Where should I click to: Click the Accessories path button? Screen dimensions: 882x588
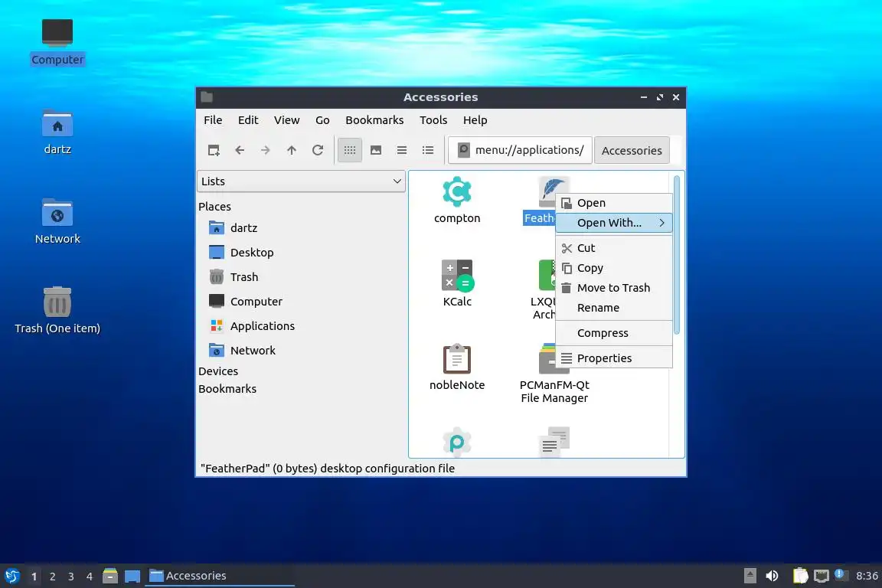[x=632, y=150]
